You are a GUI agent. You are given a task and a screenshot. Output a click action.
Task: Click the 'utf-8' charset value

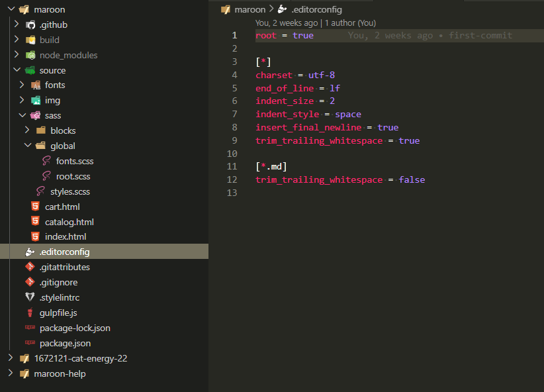coord(322,75)
